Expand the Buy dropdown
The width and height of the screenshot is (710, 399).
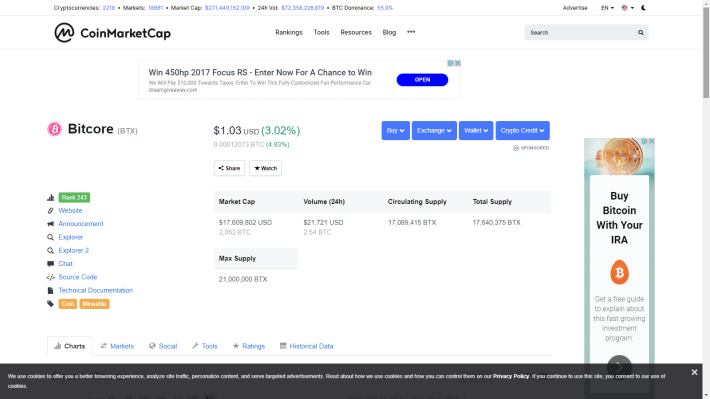tap(395, 130)
